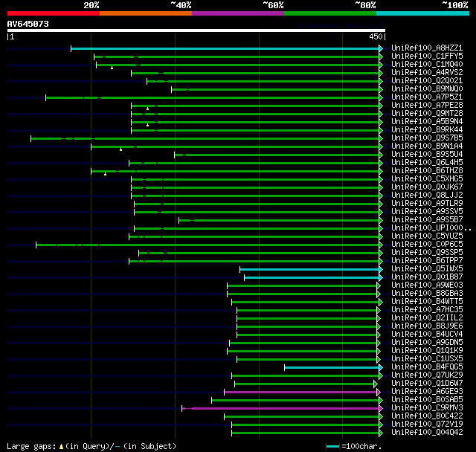
Task: Select the UniRef100_C1MQ40 label
Action: click(x=427, y=65)
